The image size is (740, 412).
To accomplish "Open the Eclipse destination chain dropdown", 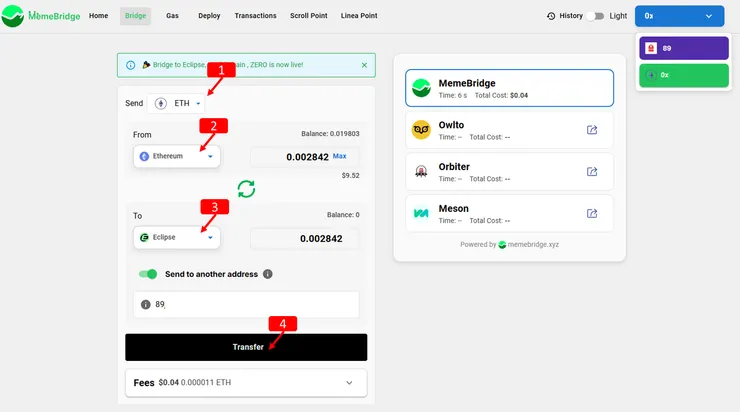I will coord(177,237).
